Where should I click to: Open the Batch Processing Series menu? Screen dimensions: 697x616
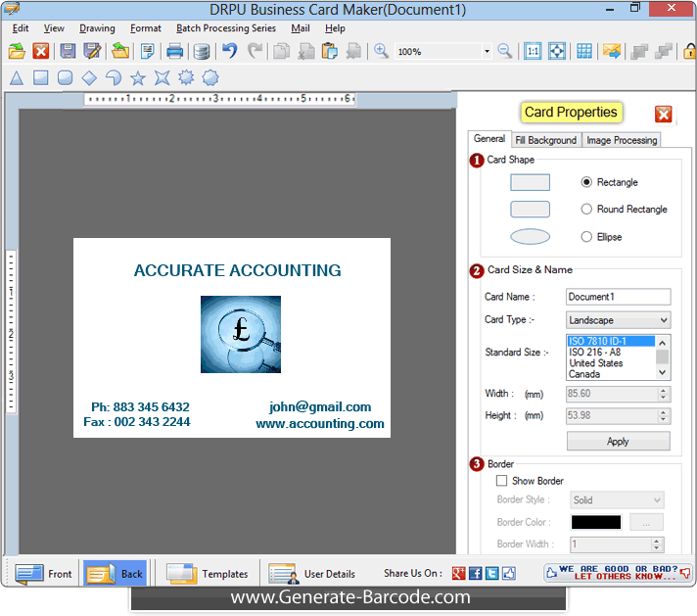click(x=226, y=28)
